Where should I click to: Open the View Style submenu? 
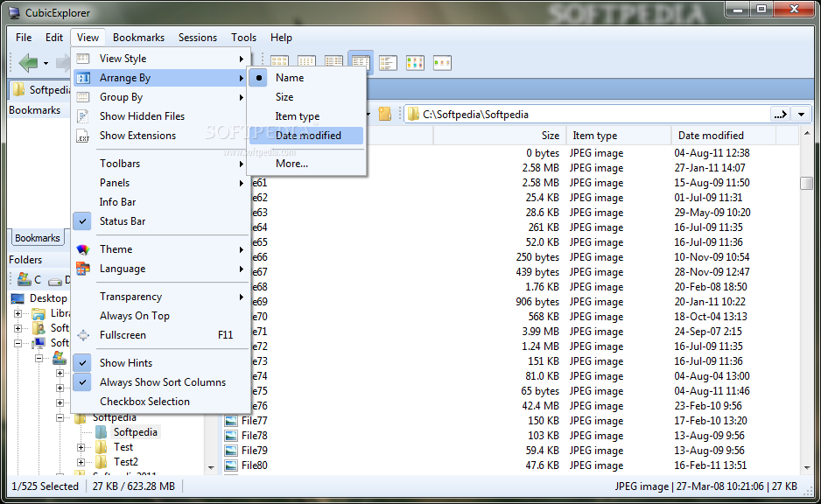point(160,59)
